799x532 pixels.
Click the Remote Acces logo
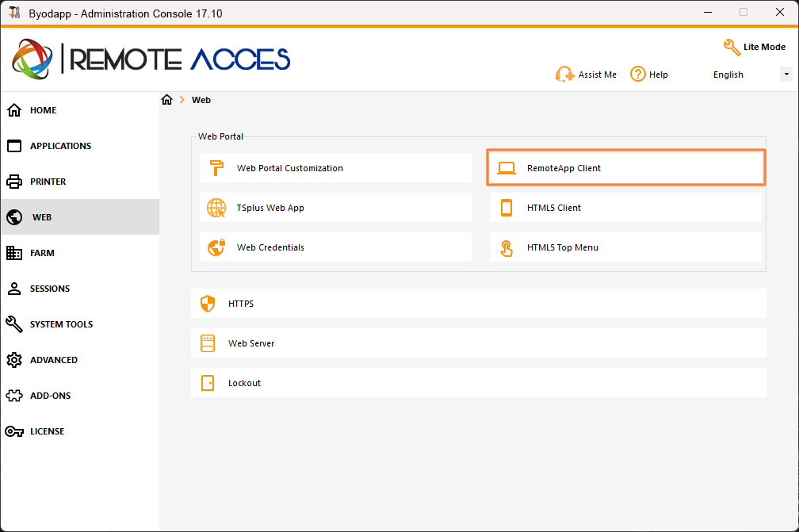[x=151, y=59]
